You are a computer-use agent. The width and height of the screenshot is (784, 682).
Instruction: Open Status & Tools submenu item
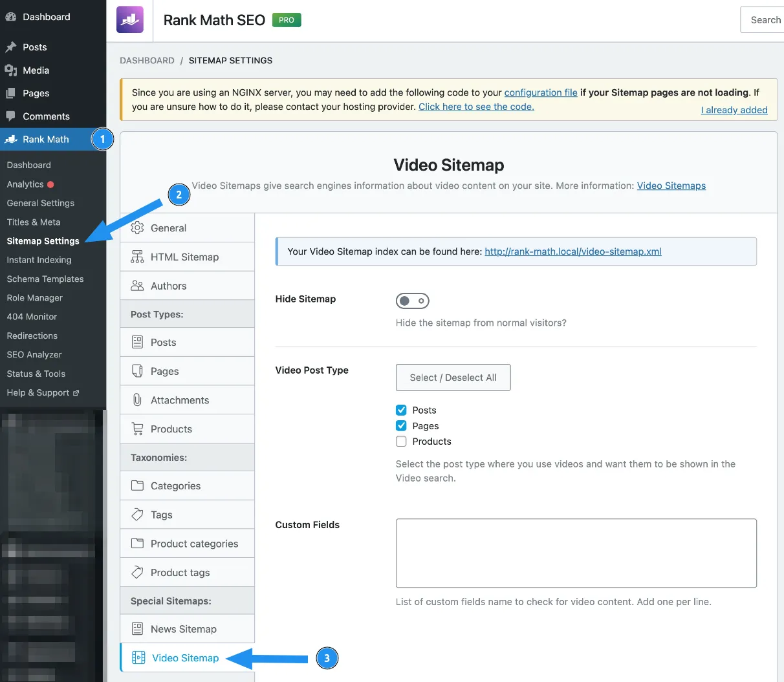click(x=36, y=374)
